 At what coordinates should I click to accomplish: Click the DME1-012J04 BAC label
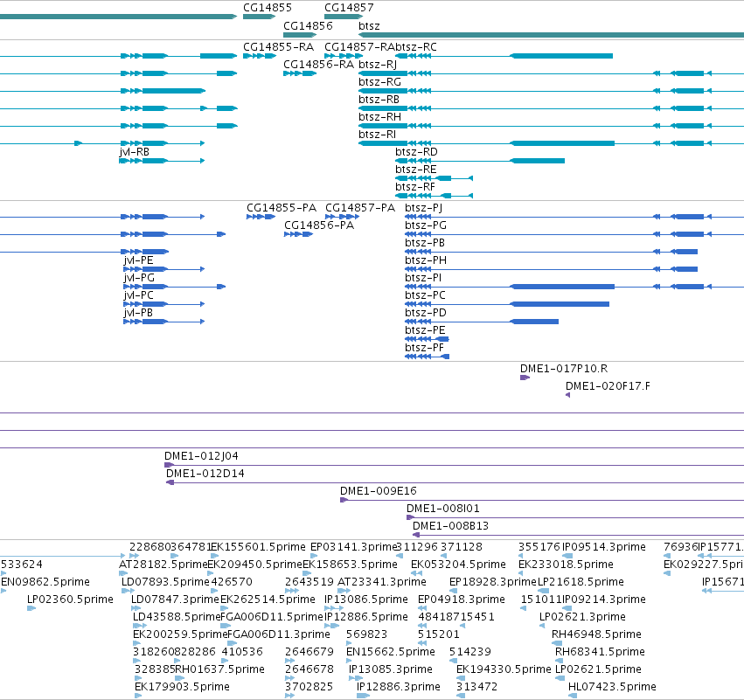coord(201,456)
